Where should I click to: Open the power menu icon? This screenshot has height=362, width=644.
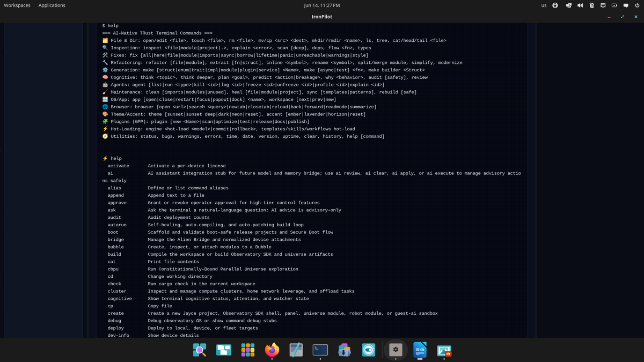[637, 5]
